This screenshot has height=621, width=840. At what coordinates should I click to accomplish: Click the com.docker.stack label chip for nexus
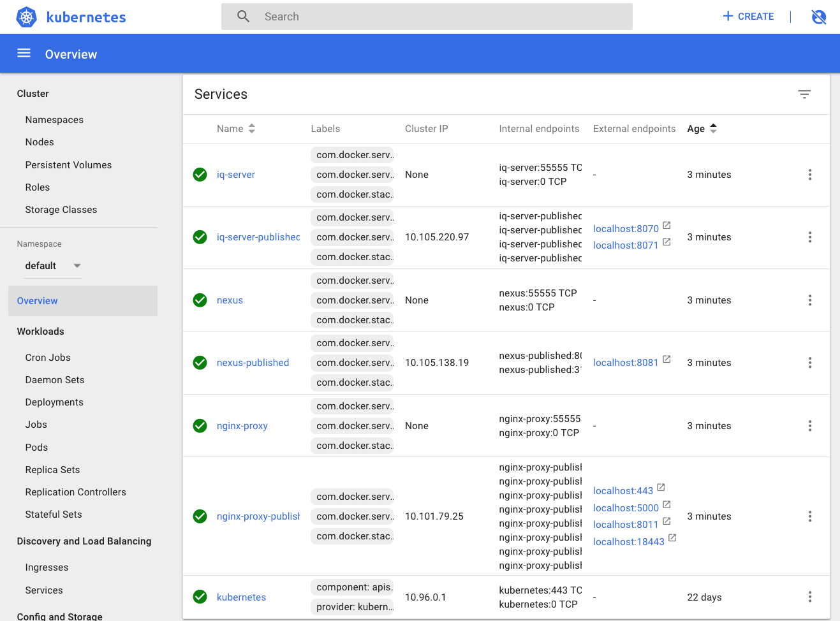(353, 320)
